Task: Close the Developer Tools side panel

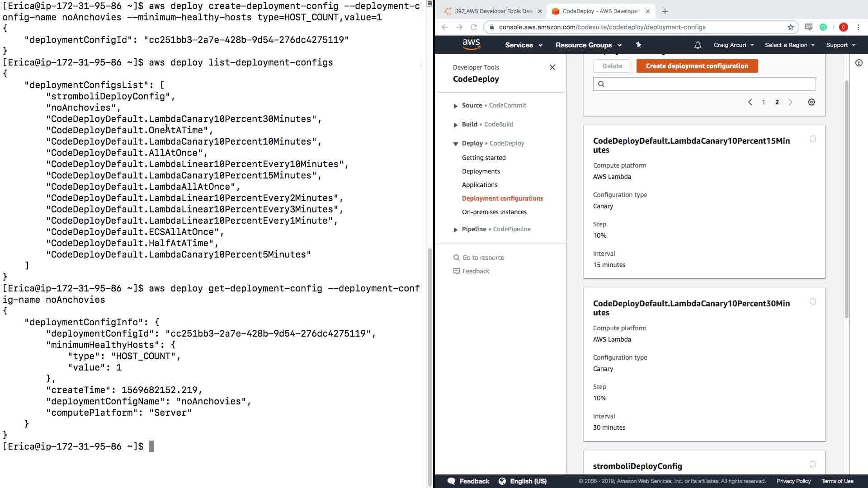Action: 552,67
